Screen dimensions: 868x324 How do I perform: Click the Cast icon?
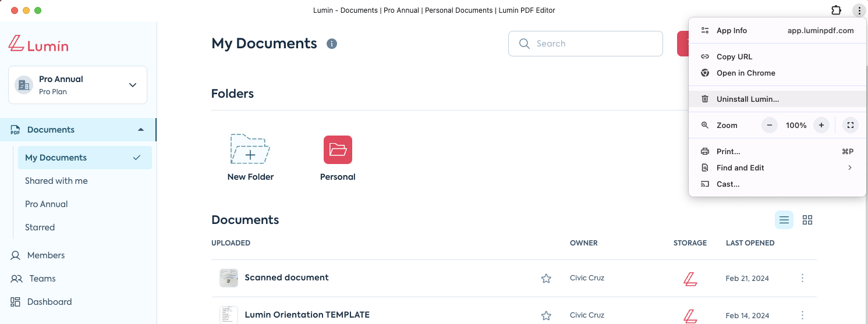(705, 184)
